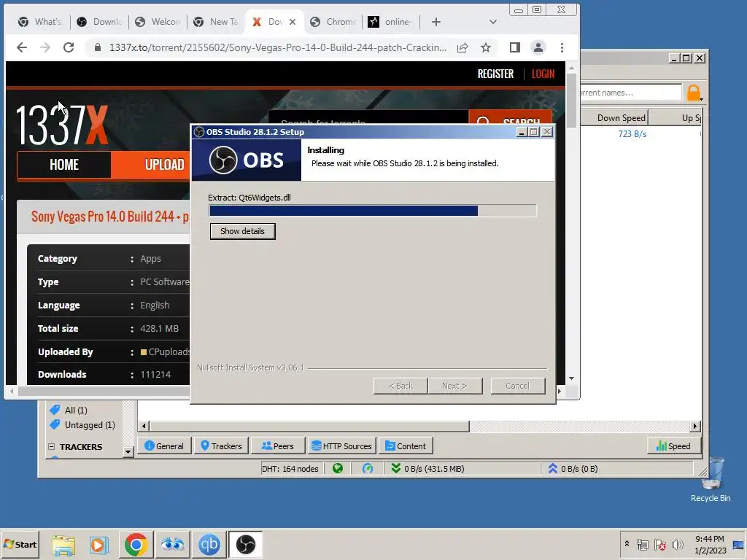Open the Windows Start menu
Image resolution: width=747 pixels, height=560 pixels.
pos(20,544)
